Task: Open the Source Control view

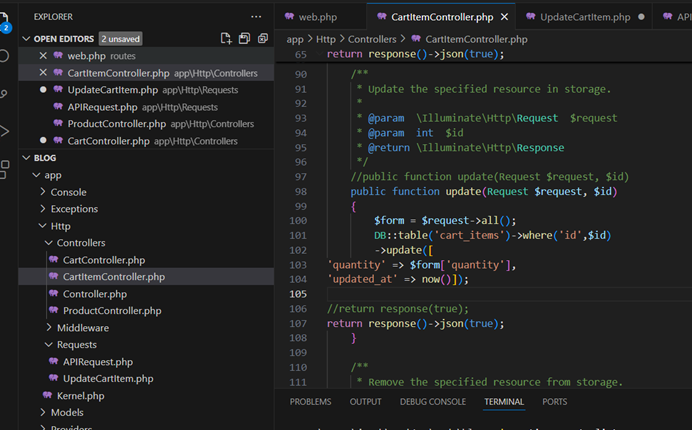Action: [x=5, y=93]
